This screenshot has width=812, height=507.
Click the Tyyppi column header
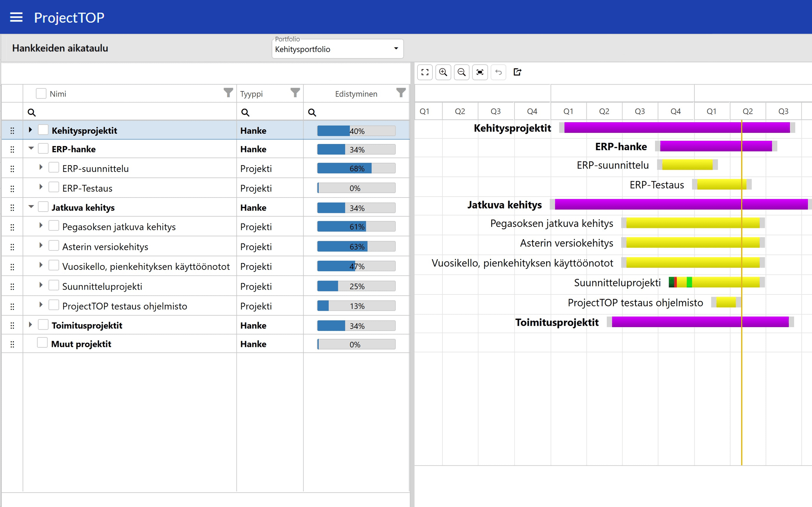click(252, 94)
